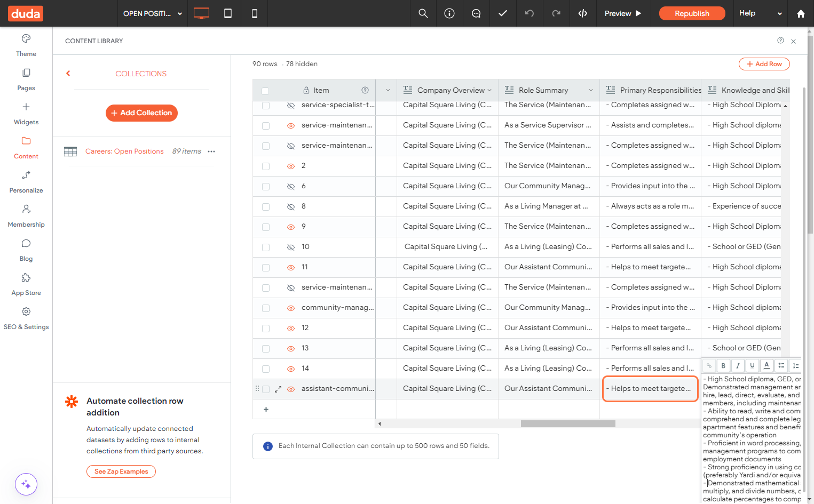Viewport: 814px width, 504px height.
Task: Open See Zap Examples link
Action: tap(121, 471)
